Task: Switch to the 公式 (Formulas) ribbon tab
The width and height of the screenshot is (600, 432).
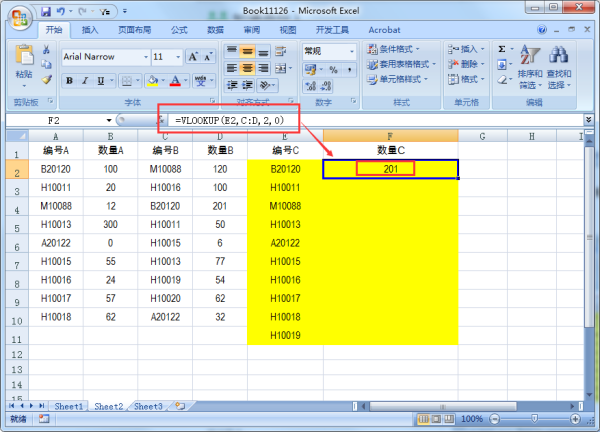Action: (179, 30)
